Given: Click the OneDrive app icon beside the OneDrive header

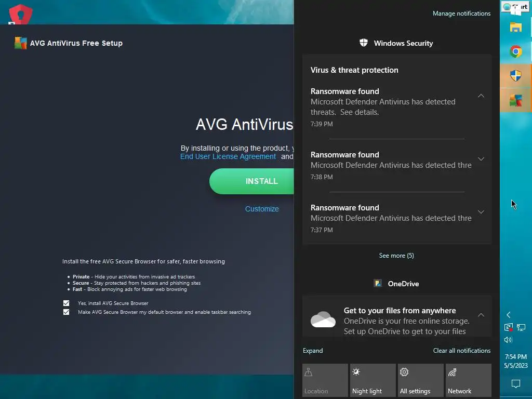Looking at the screenshot, I should (378, 283).
